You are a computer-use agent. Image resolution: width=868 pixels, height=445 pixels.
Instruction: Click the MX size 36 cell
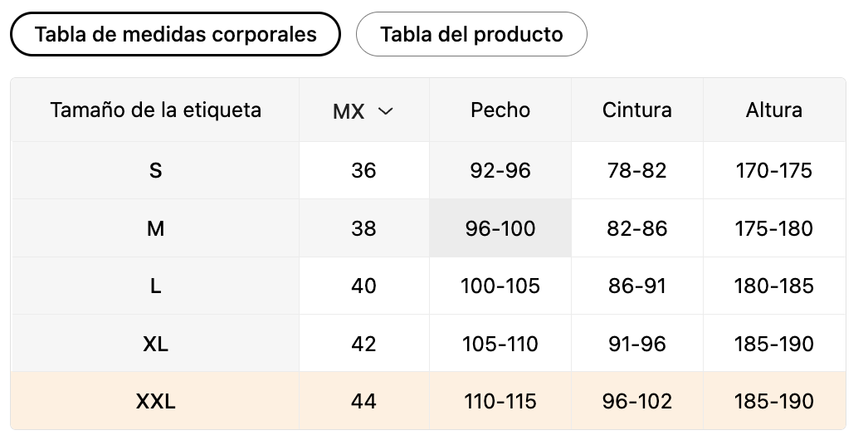(363, 170)
